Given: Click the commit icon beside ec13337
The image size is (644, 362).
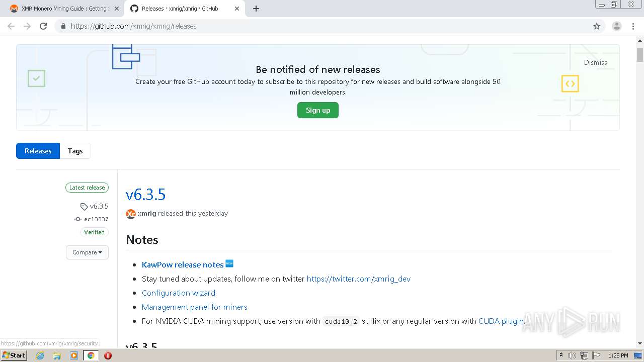Looking at the screenshot, I should [77, 219].
